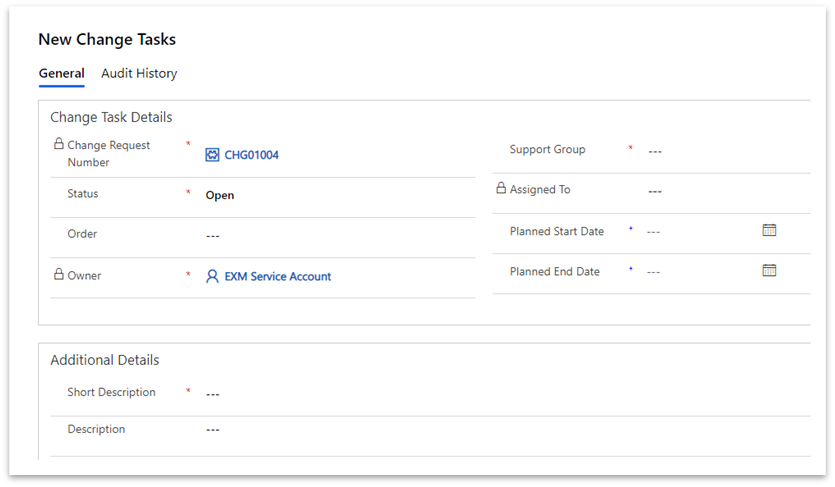Click the Planned Start Date value field
835x487 pixels.
(x=700, y=232)
